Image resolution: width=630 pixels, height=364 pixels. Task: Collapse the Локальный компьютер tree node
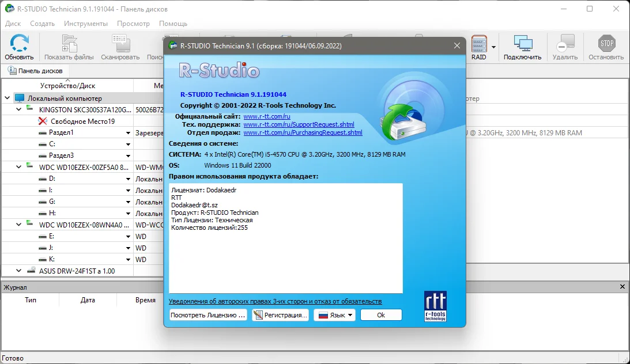tap(7, 98)
